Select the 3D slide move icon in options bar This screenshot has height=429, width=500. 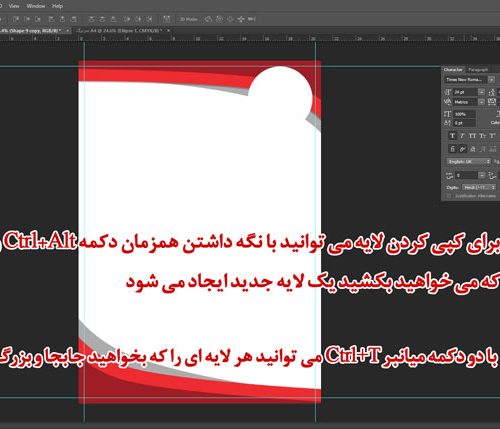pyautogui.click(x=241, y=19)
